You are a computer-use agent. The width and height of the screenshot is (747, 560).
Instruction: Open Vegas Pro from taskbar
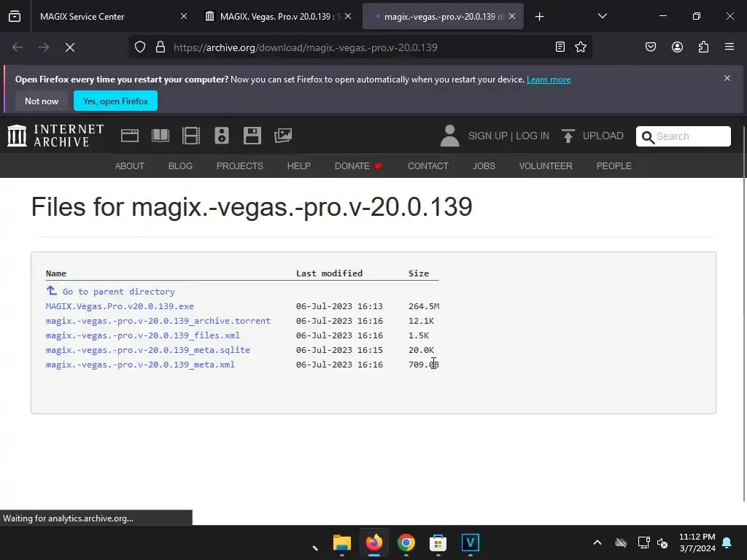coord(471,542)
